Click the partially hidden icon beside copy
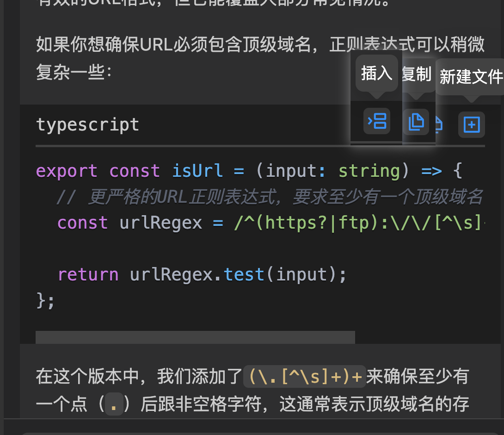Screen dimensions: 504x435 tap(439, 125)
